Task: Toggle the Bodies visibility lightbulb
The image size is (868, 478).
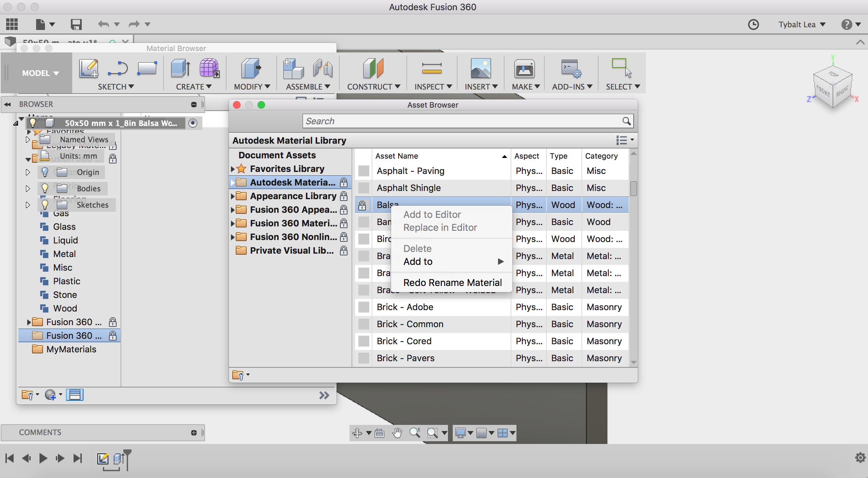Action: (45, 188)
